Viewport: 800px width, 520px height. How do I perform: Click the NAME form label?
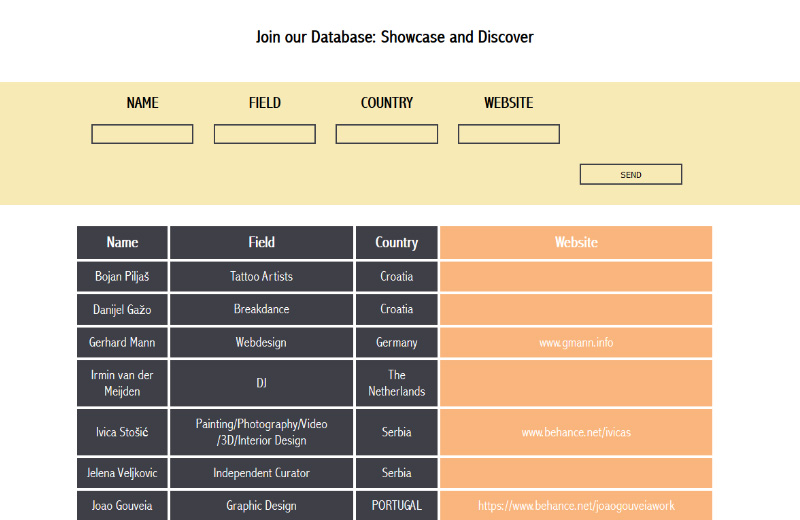[142, 103]
